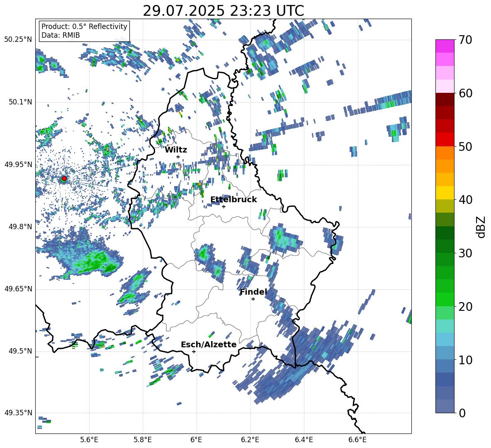Click the 50.25°N latitude label
This screenshot has height=448, width=491.
[x=18, y=39]
